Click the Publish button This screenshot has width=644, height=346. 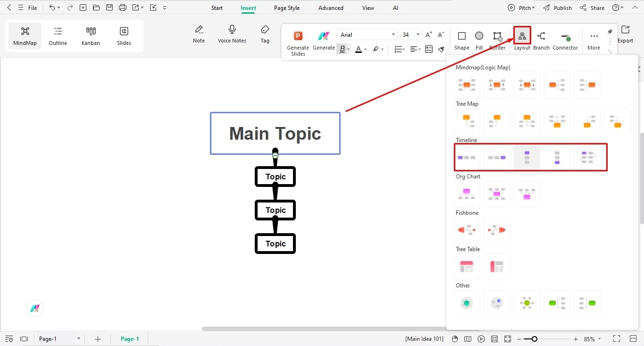(x=557, y=8)
